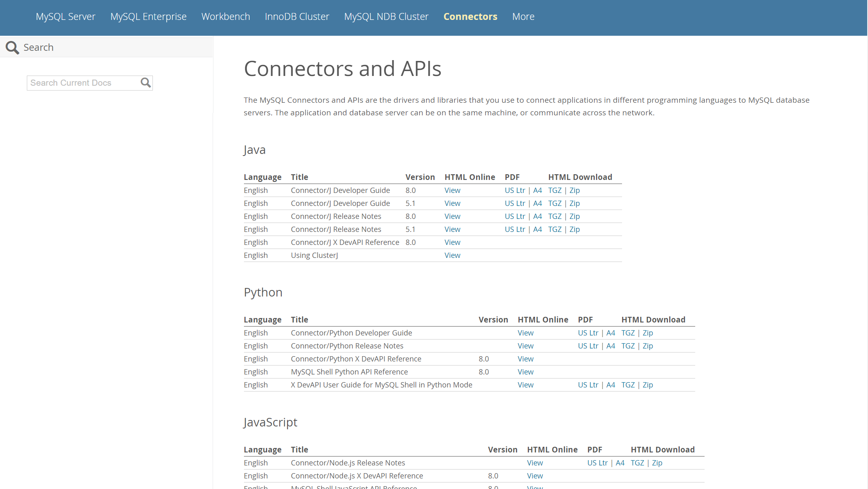Click the MySQL NDB Cluster navigation icon
This screenshot has height=489, width=868.
click(386, 16)
